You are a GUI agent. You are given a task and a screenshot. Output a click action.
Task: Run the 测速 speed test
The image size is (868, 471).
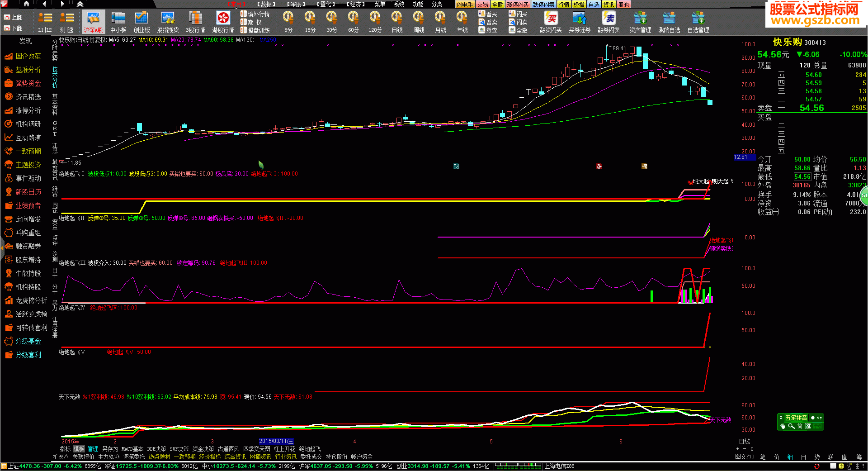(x=67, y=22)
